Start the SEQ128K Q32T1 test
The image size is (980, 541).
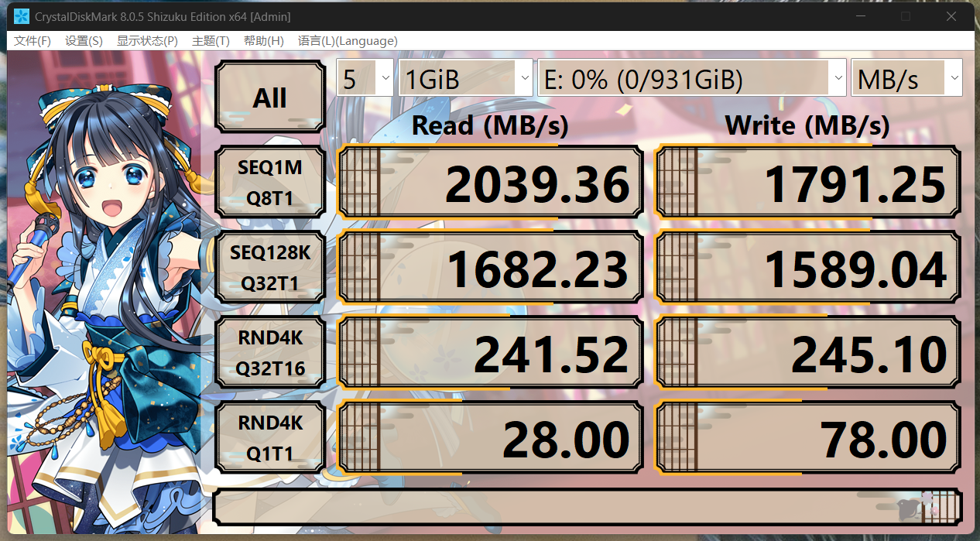tap(269, 267)
